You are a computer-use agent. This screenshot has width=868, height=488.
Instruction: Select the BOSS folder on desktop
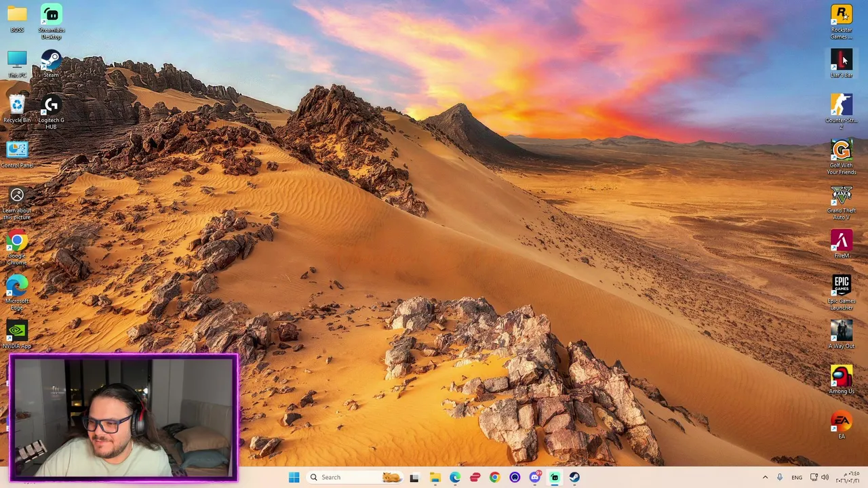point(17,19)
